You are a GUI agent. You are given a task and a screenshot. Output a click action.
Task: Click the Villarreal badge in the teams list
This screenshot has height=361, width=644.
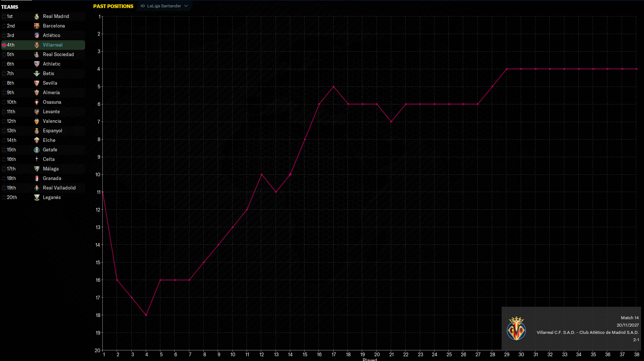[37, 45]
